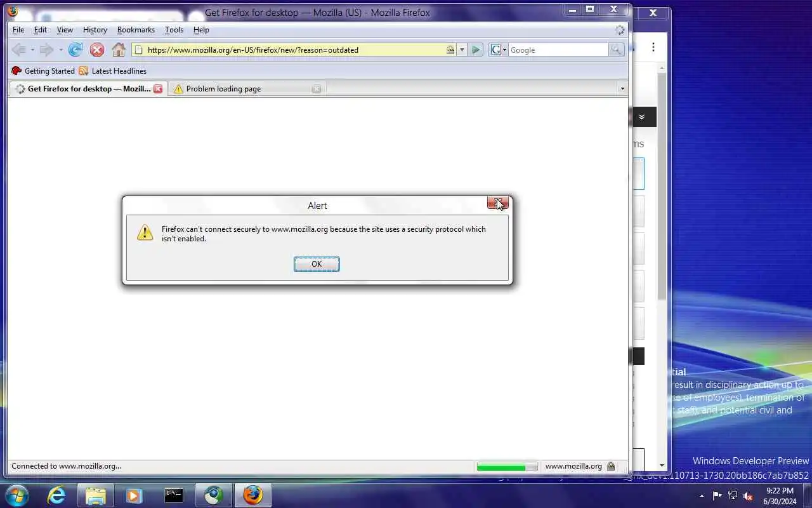812x508 pixels.
Task: Launch Internet Explorer from the taskbar
Action: [56, 495]
